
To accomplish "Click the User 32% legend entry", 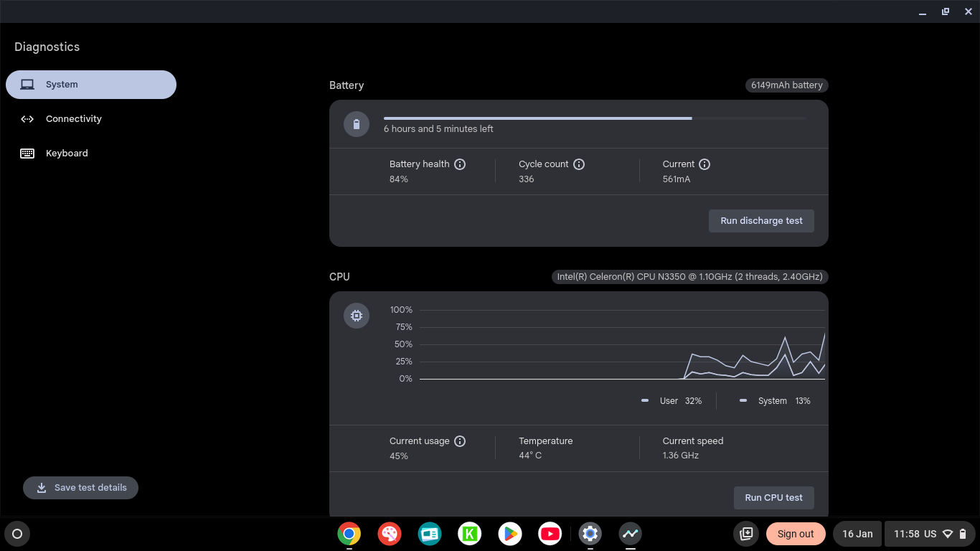I will point(672,401).
